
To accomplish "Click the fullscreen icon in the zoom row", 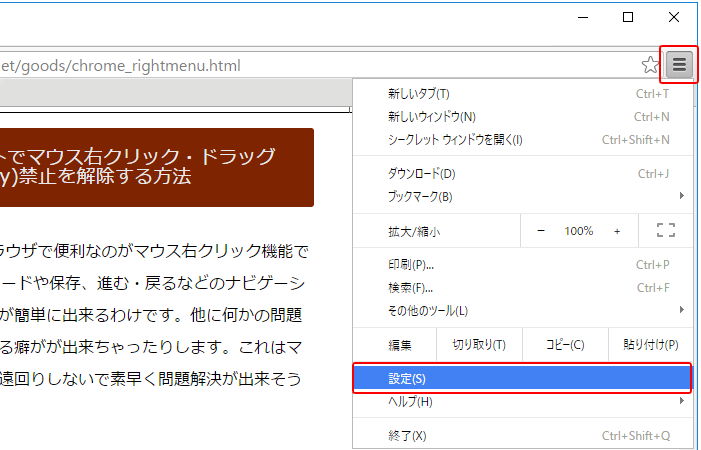I will click(666, 231).
